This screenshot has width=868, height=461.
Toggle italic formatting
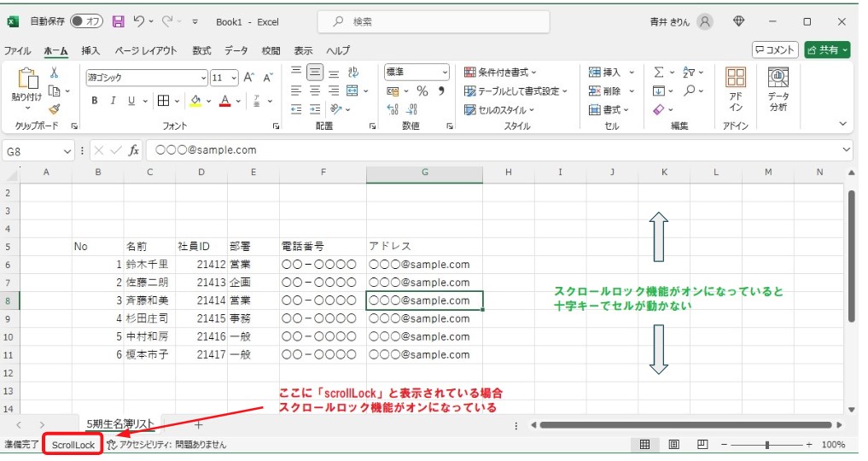[114, 101]
